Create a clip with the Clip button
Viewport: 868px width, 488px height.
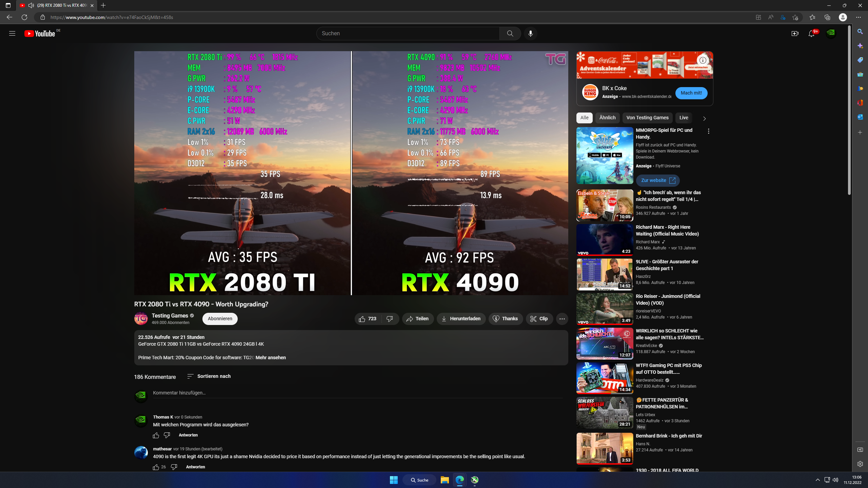click(539, 319)
